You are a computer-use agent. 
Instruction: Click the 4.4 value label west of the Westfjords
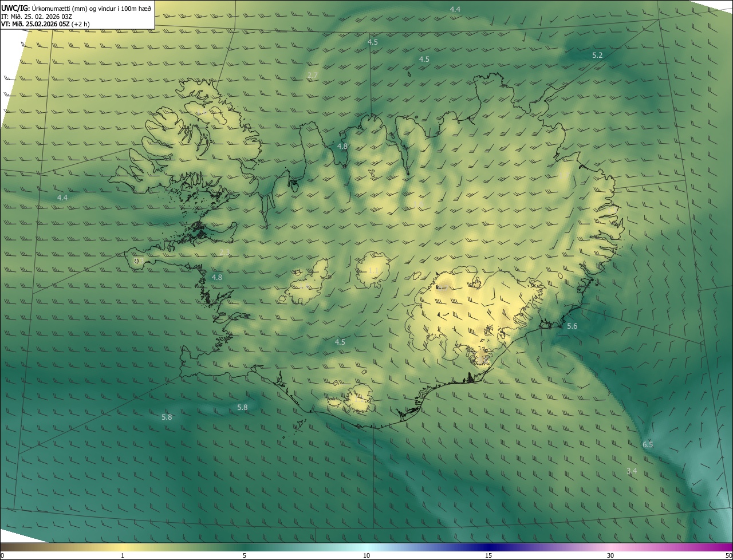62,198
